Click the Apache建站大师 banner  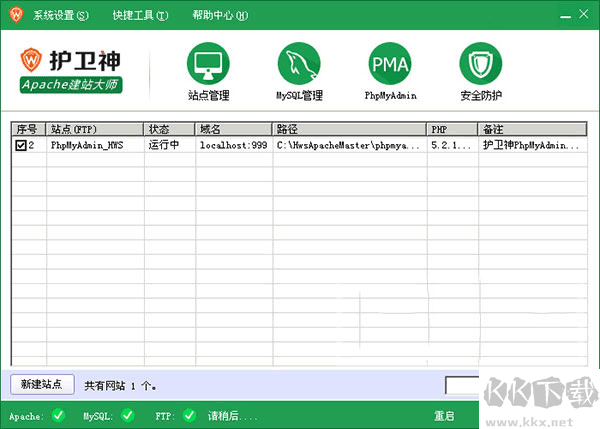pyautogui.click(x=71, y=85)
